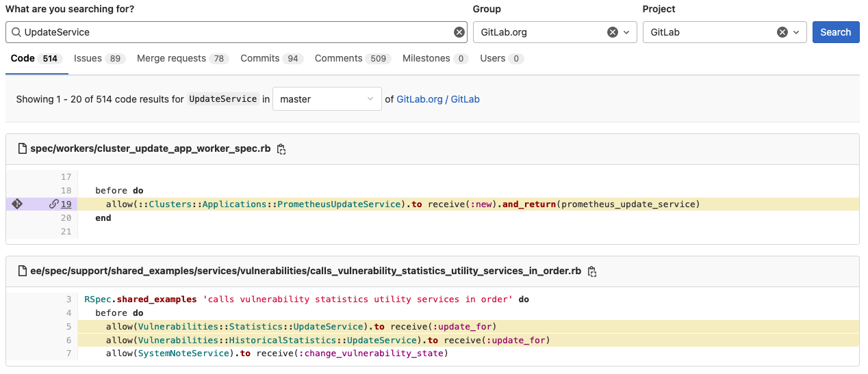The width and height of the screenshot is (868, 374).
Task: Clear the GitLab project selection
Action: click(x=782, y=32)
